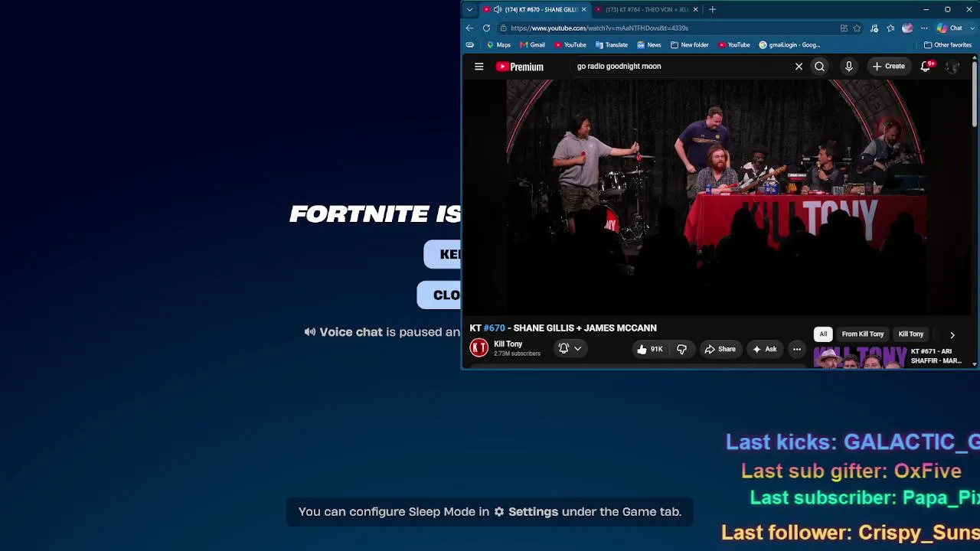Like the video with 91K likes
The width and height of the screenshot is (980, 551).
click(x=649, y=349)
